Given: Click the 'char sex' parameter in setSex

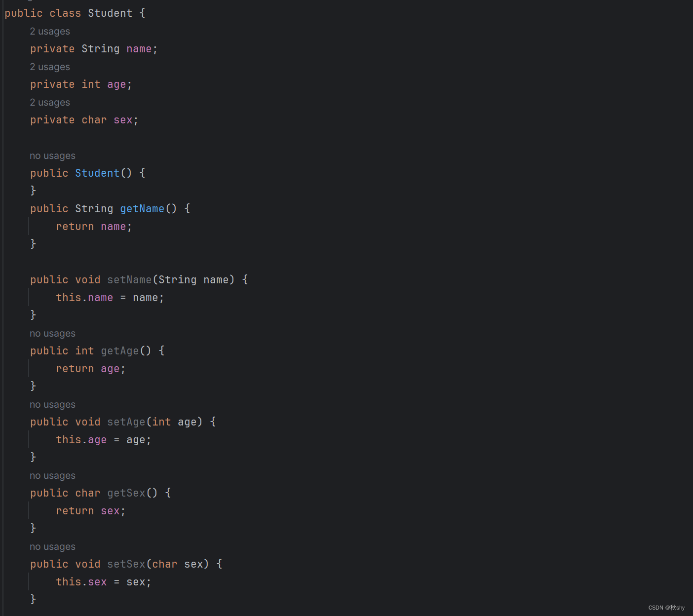Looking at the screenshot, I should coord(178,564).
